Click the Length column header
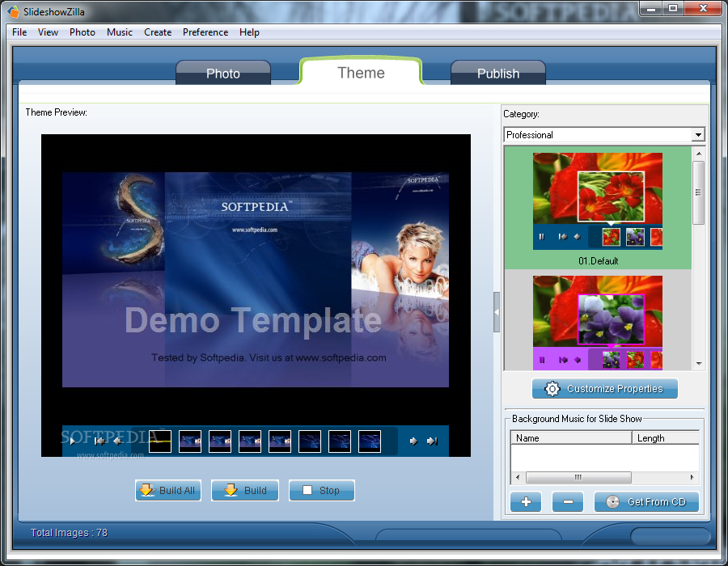Image resolution: width=728 pixels, height=566 pixels. point(666,438)
